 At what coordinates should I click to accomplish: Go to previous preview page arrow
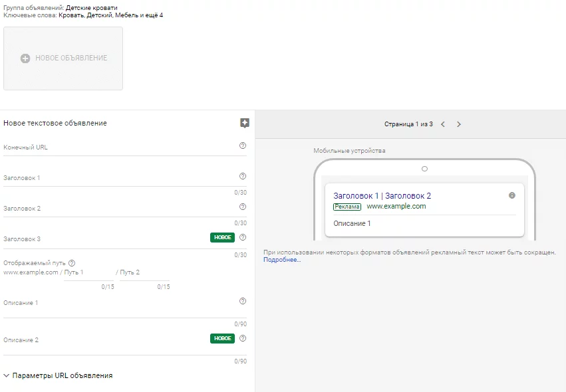tap(443, 124)
